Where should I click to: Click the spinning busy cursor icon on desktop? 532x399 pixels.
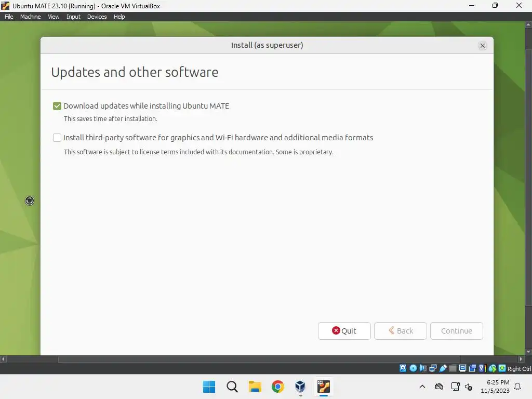click(30, 201)
